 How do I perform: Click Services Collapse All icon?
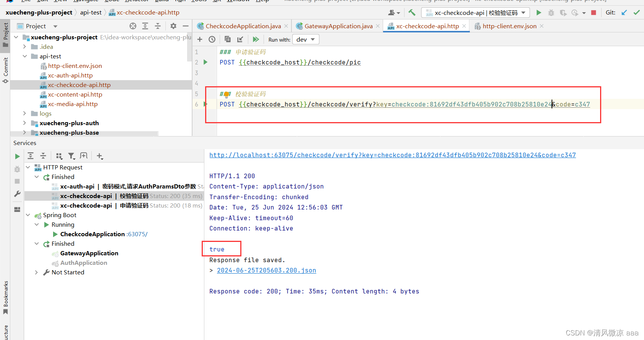[43, 156]
